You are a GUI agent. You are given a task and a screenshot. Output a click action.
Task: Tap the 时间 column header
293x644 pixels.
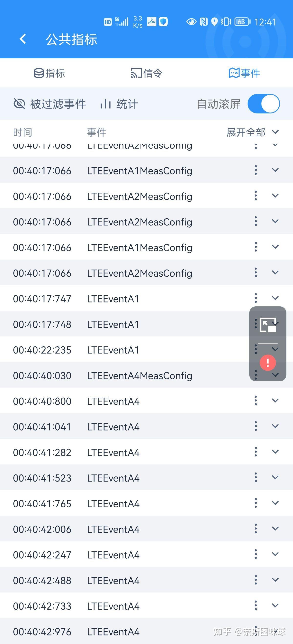(22, 132)
